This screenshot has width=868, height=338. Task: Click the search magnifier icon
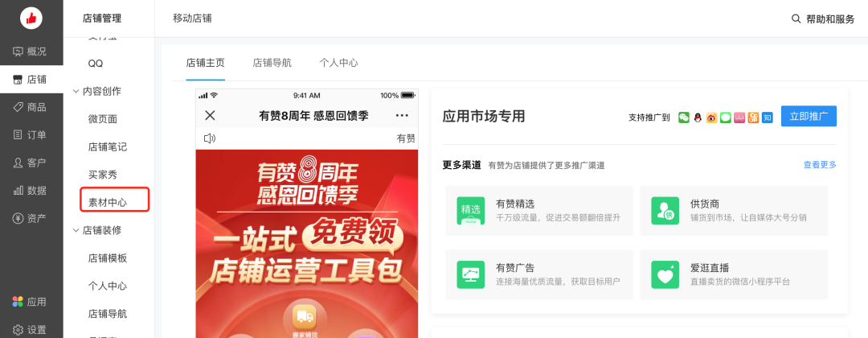pos(796,19)
